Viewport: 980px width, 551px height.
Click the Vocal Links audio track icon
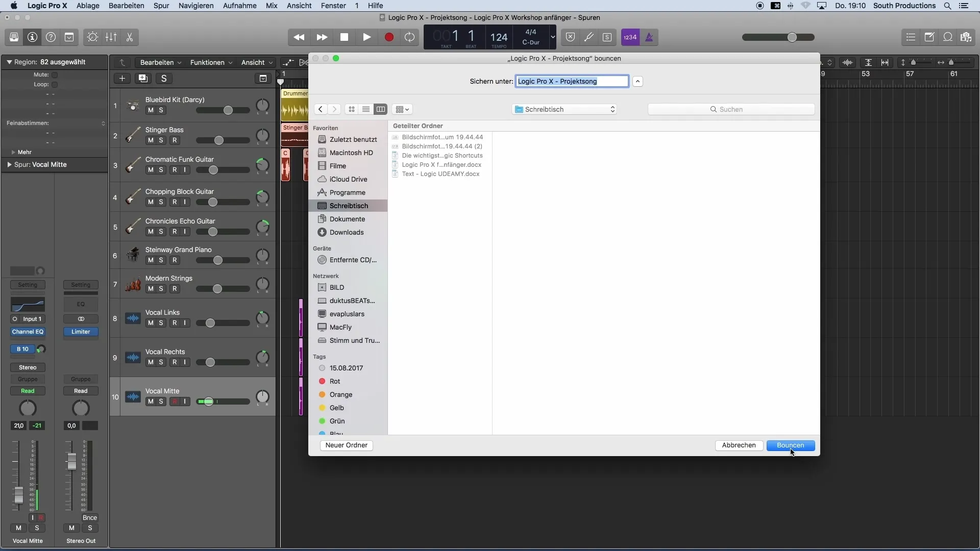coord(133,318)
